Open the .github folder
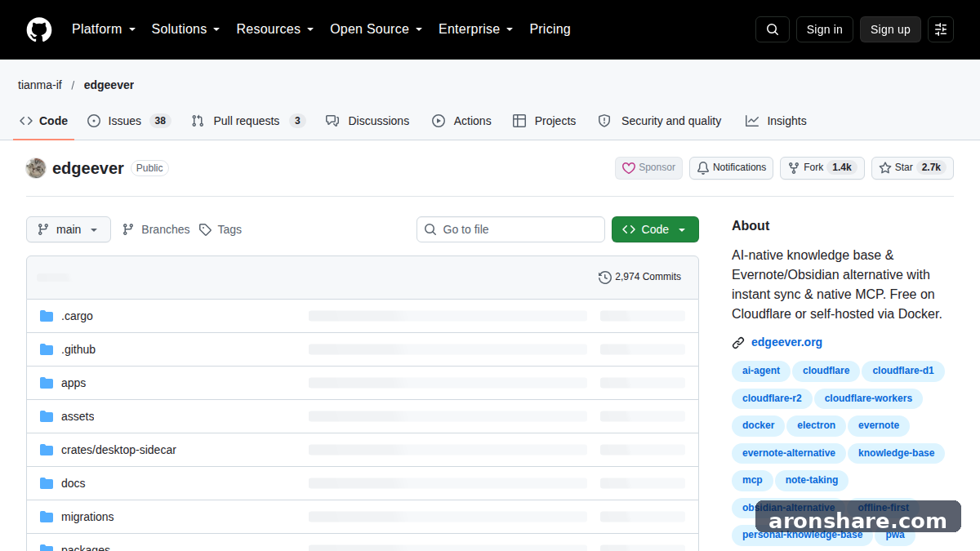This screenshot has height=551, width=980. (x=78, y=349)
